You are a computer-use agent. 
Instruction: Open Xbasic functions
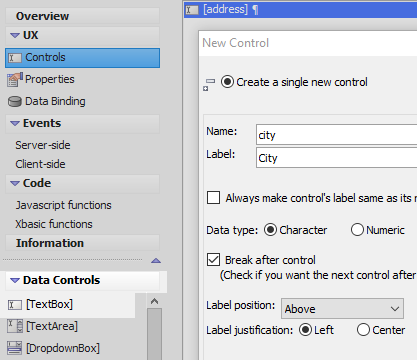point(54,224)
